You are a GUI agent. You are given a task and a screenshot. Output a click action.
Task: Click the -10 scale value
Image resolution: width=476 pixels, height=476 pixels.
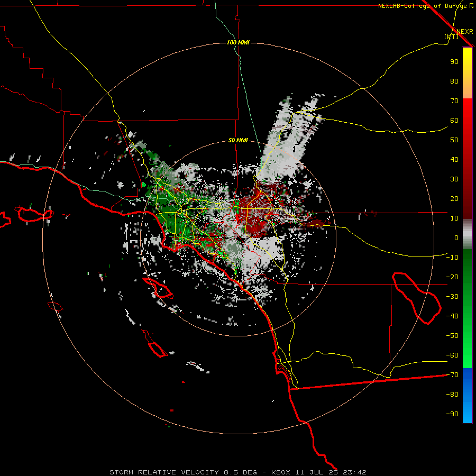point(452,258)
